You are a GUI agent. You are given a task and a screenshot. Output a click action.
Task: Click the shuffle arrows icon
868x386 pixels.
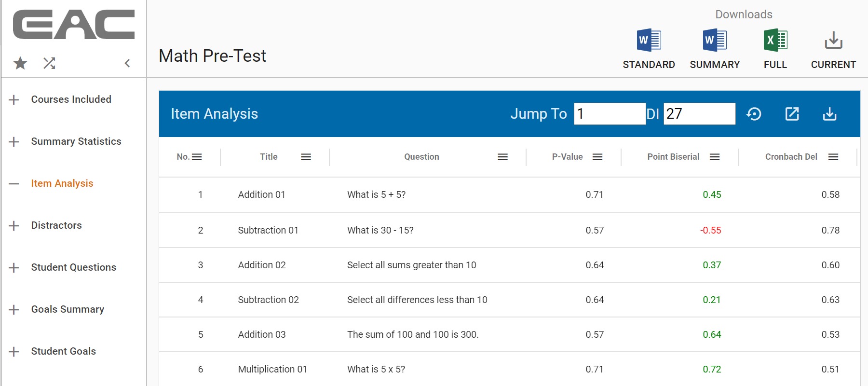(x=49, y=63)
